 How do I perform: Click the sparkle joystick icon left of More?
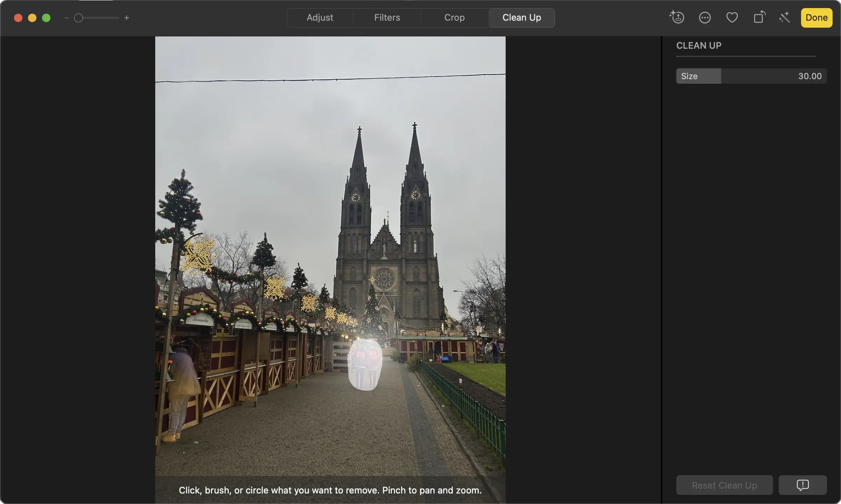(x=677, y=18)
